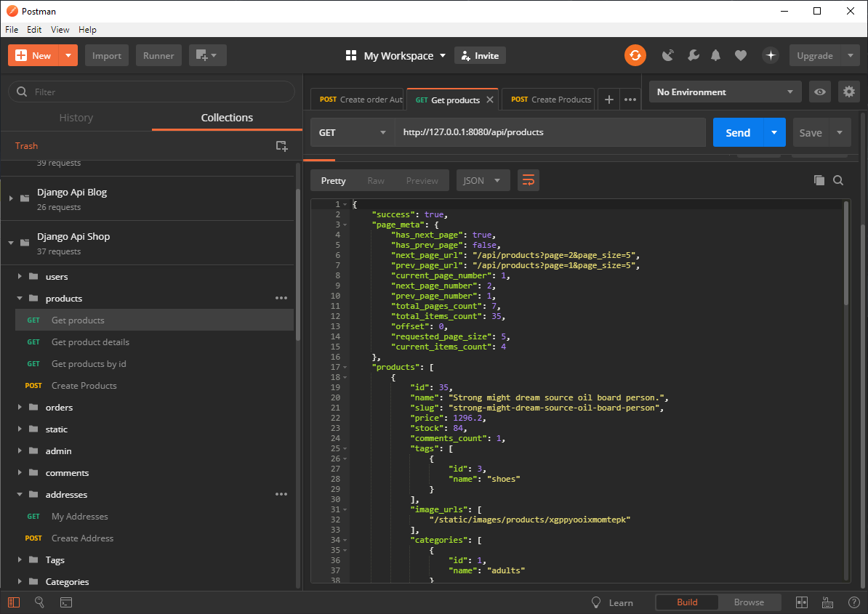
Task: Collapse the Django Api Shop collection
Action: pyautogui.click(x=10, y=243)
